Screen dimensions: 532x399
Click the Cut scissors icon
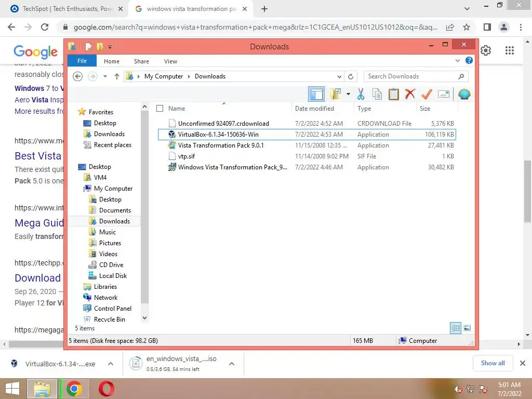point(361,94)
